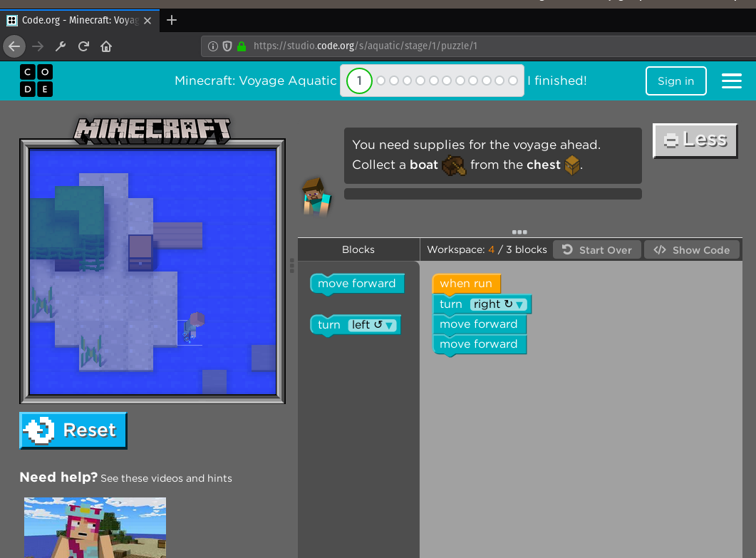Collapse instructions with Less button

pos(695,140)
